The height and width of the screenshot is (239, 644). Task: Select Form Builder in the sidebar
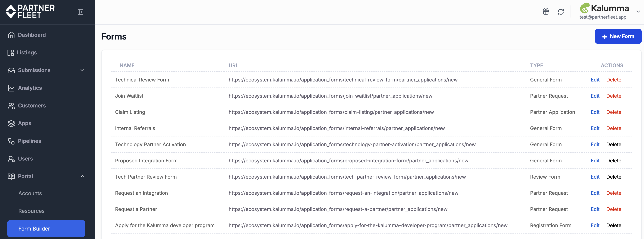coord(46,228)
